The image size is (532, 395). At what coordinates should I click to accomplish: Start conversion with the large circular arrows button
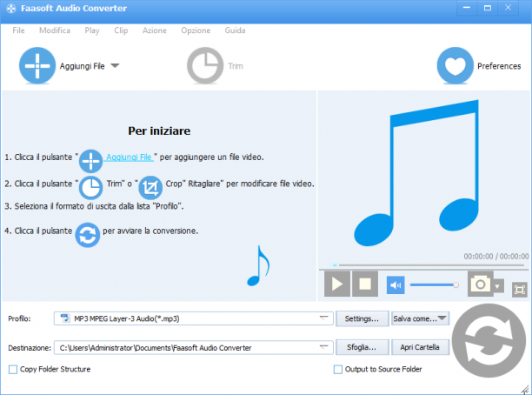coord(489,340)
